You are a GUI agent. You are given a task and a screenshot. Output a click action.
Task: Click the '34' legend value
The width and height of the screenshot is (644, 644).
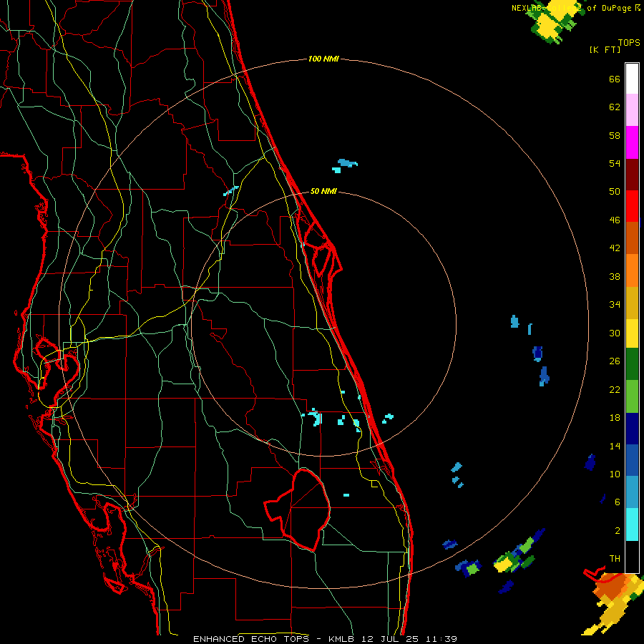click(x=615, y=305)
